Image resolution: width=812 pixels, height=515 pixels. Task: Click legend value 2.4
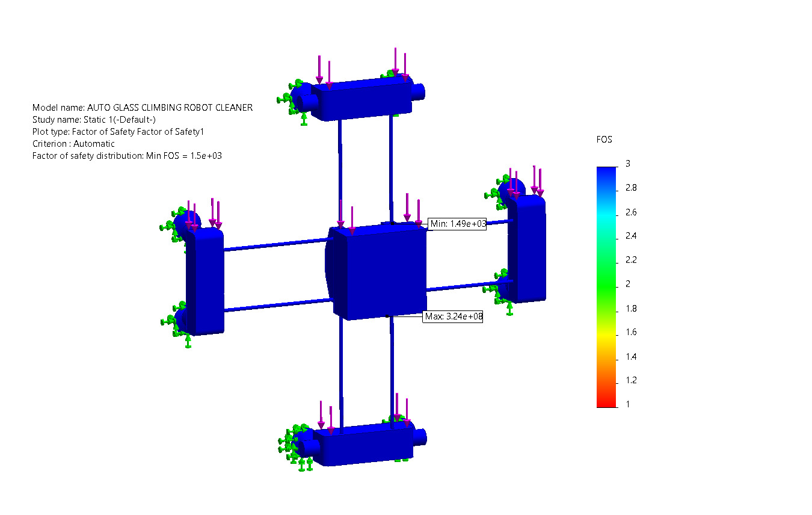(x=631, y=236)
